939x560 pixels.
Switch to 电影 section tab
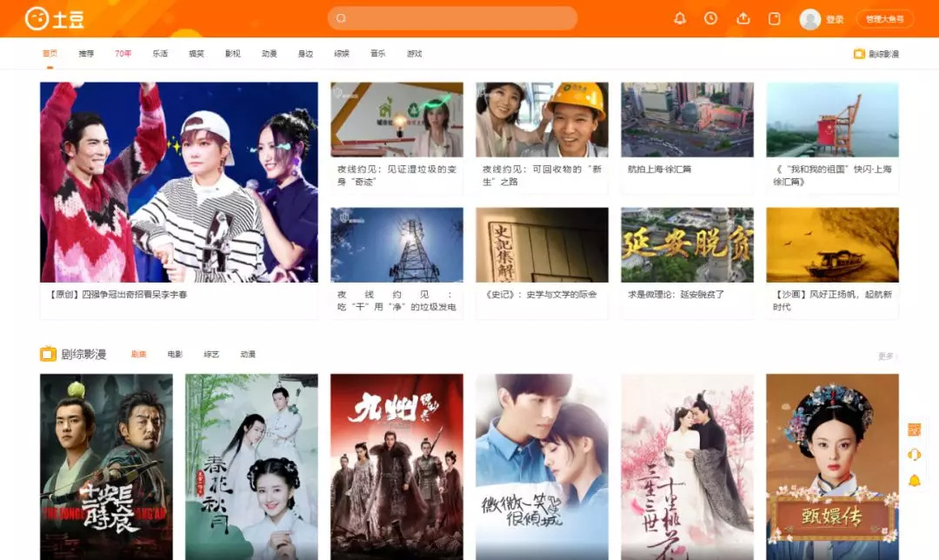pyautogui.click(x=175, y=355)
